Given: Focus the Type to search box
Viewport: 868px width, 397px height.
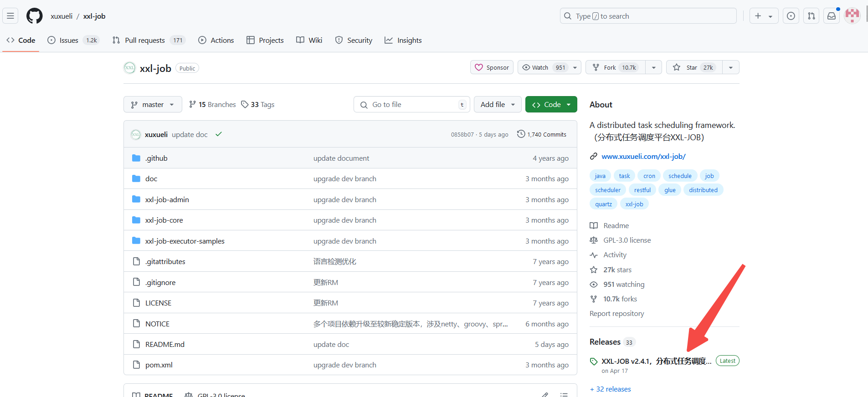Looking at the screenshot, I should coord(648,16).
